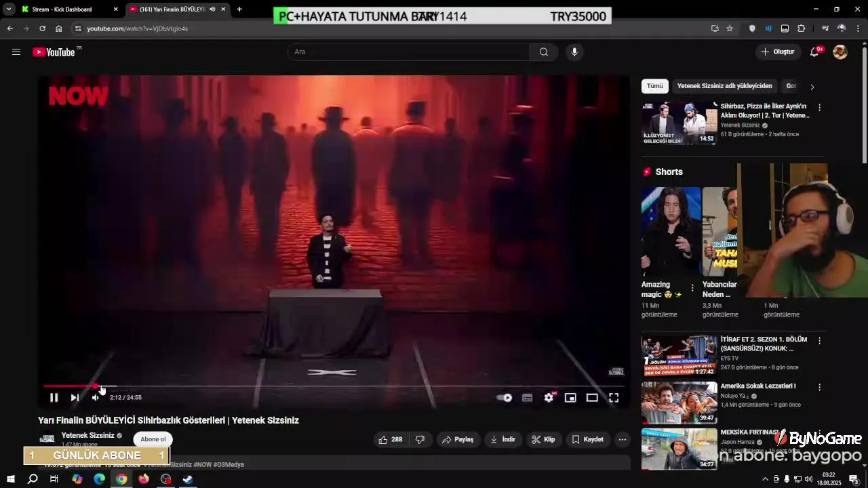868x488 pixels.
Task: Open player settings gear
Action: (x=549, y=398)
